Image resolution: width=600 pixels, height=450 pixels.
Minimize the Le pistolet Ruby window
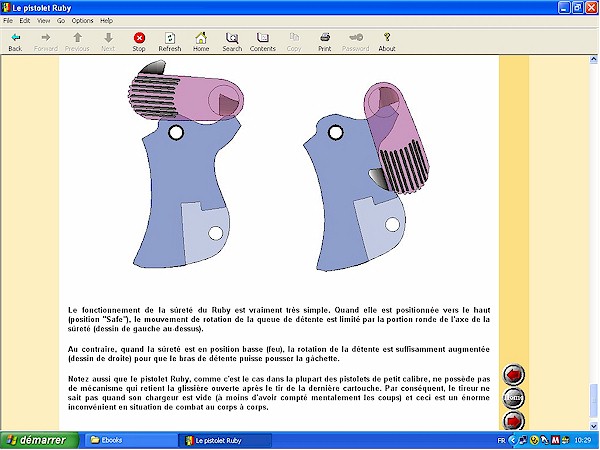pyautogui.click(x=564, y=8)
